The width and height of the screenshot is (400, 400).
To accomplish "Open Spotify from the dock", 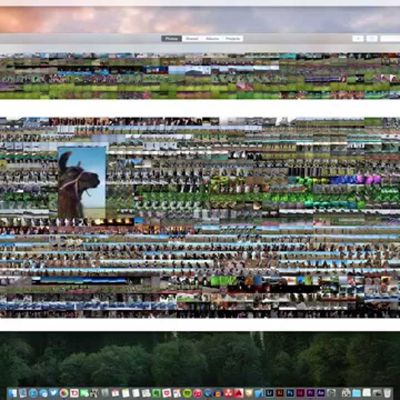I will click(x=187, y=393).
